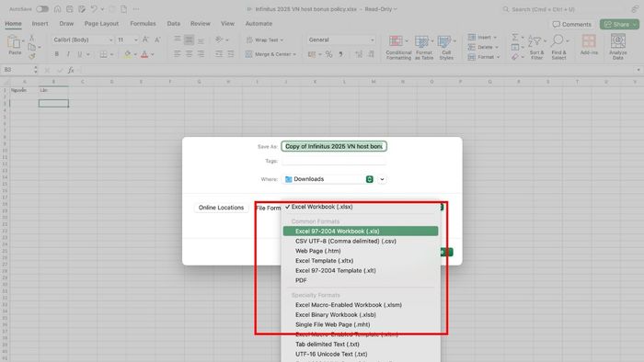Switch to the Insert tab
The width and height of the screenshot is (644, 362).
[40, 24]
